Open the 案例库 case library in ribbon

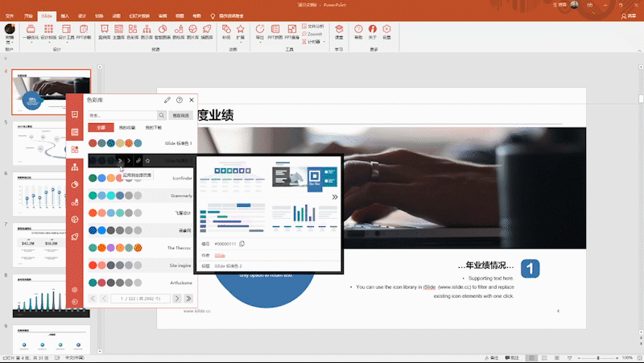105,30
